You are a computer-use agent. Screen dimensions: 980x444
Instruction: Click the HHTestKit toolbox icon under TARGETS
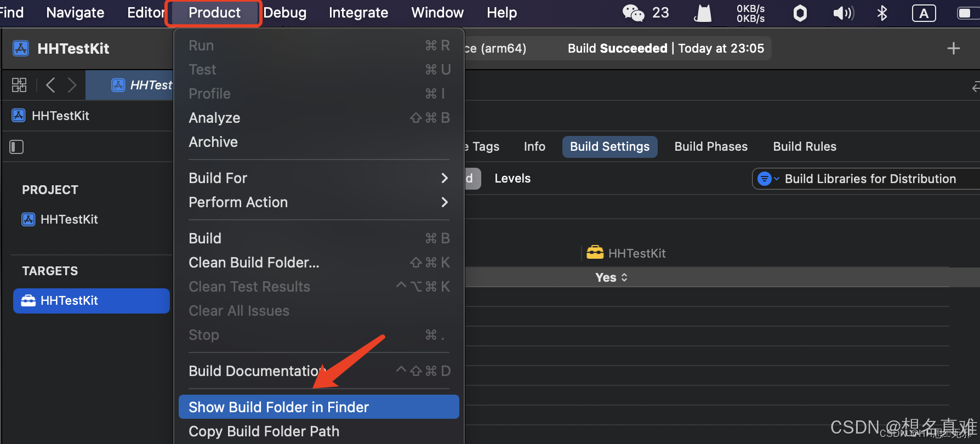click(29, 300)
